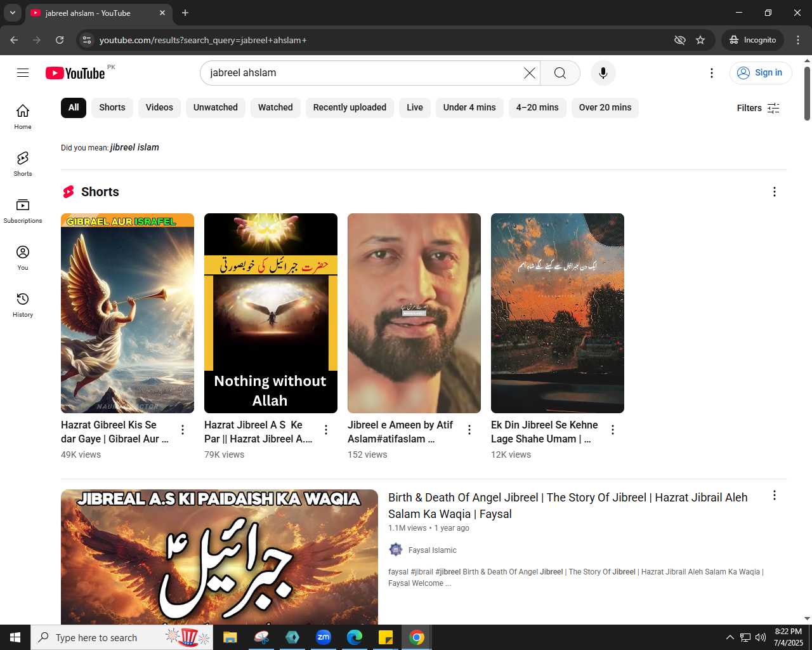
Task: Open the You section in sidebar
Action: 23,258
